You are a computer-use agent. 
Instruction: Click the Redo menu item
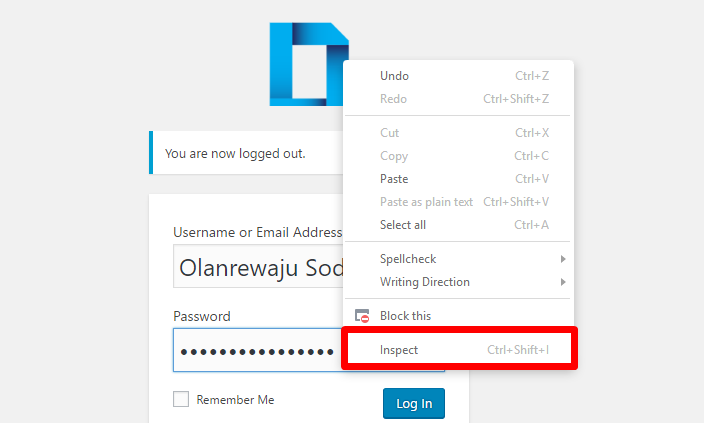458,99
